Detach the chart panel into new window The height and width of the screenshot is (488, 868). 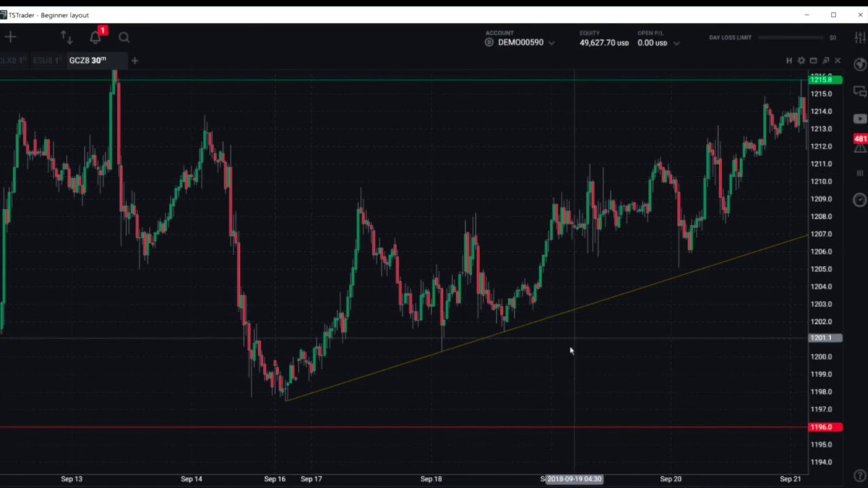(x=825, y=61)
